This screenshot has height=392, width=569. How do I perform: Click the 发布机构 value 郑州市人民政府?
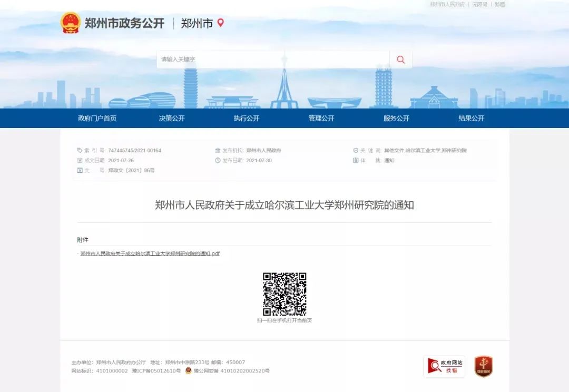click(263, 150)
